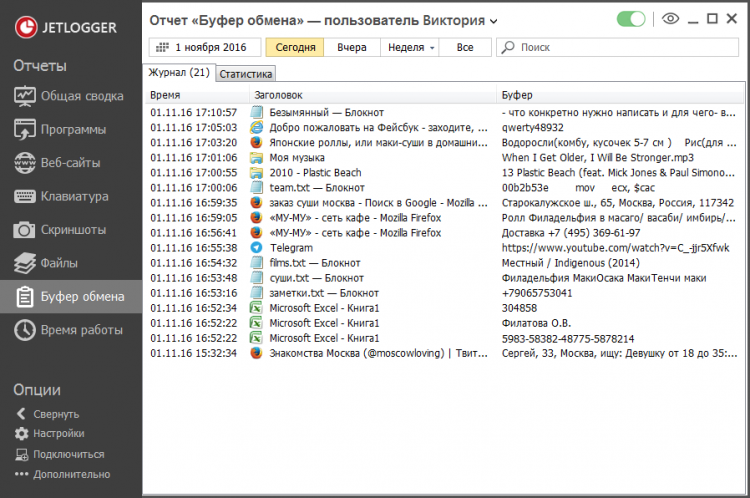Viewport: 750px width, 498px height.
Task: Click the Подключиться icon
Action: pyautogui.click(x=22, y=454)
